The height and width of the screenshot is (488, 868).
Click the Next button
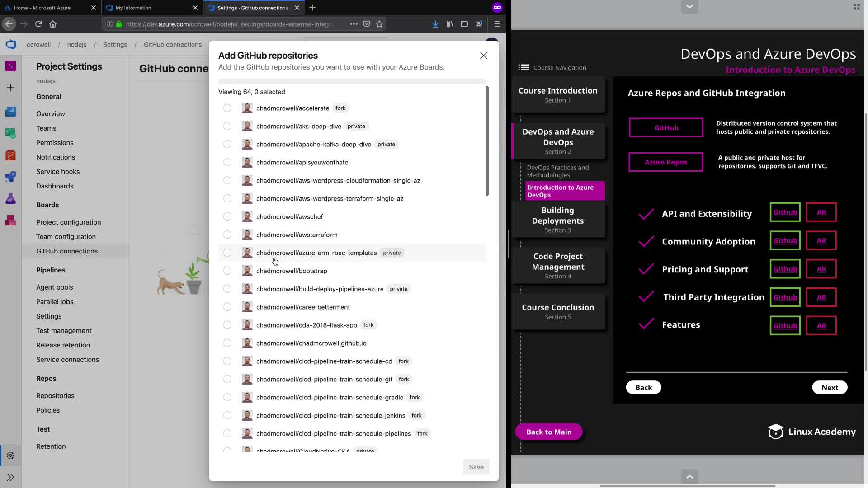[830, 388]
